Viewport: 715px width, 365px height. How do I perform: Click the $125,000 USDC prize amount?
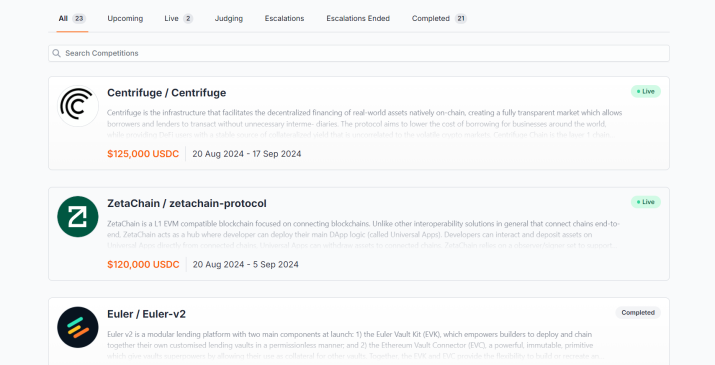tap(143, 154)
